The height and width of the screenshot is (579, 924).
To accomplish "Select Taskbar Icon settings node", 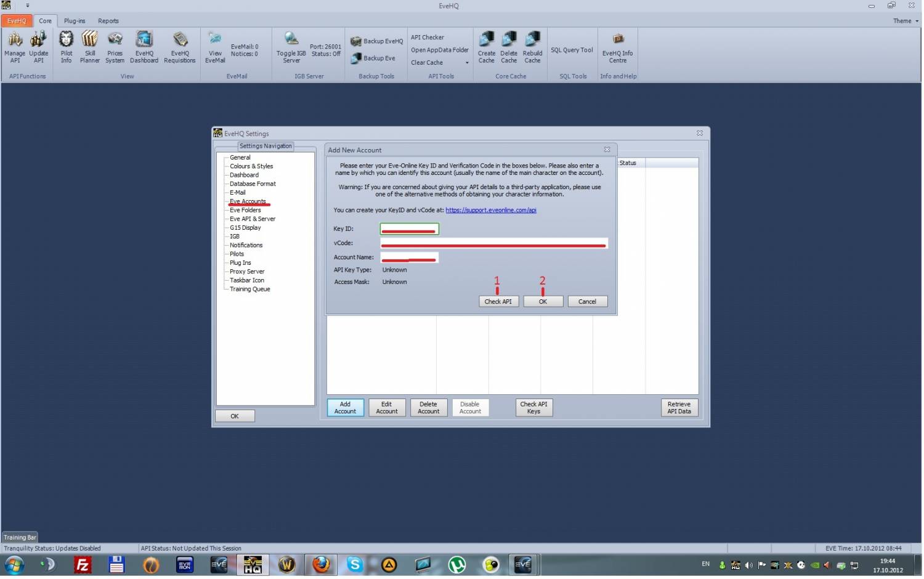I will tap(247, 280).
